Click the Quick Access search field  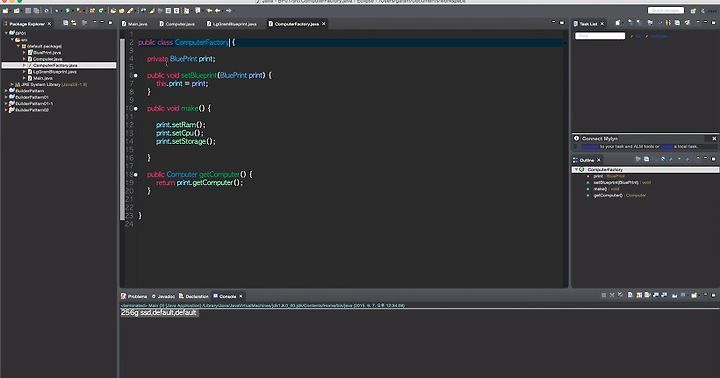pos(665,10)
